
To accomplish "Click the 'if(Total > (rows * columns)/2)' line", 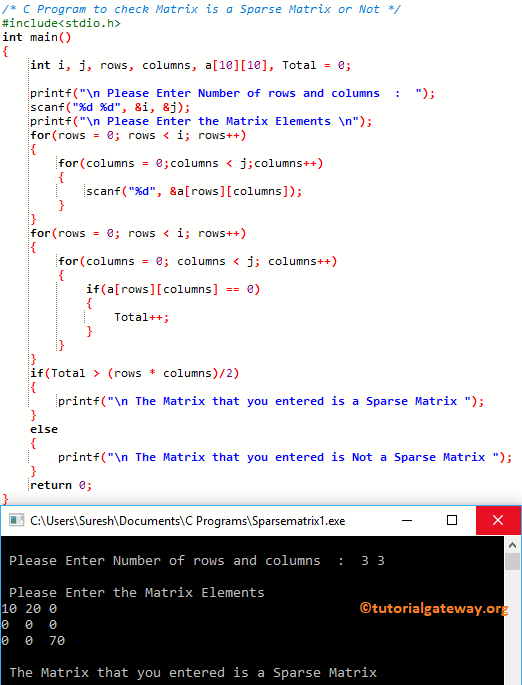I will coord(135,373).
